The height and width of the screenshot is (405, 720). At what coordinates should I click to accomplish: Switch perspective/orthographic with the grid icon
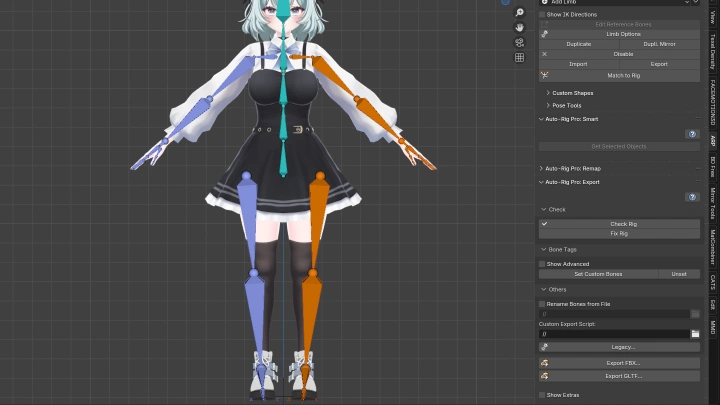coord(520,58)
